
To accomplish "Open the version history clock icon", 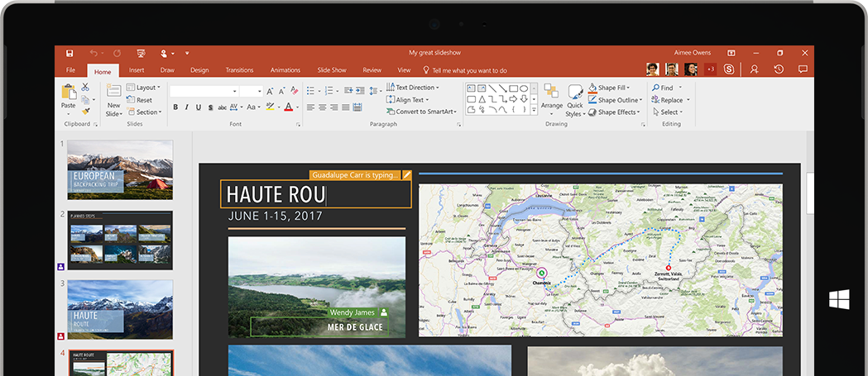I will click(x=779, y=69).
